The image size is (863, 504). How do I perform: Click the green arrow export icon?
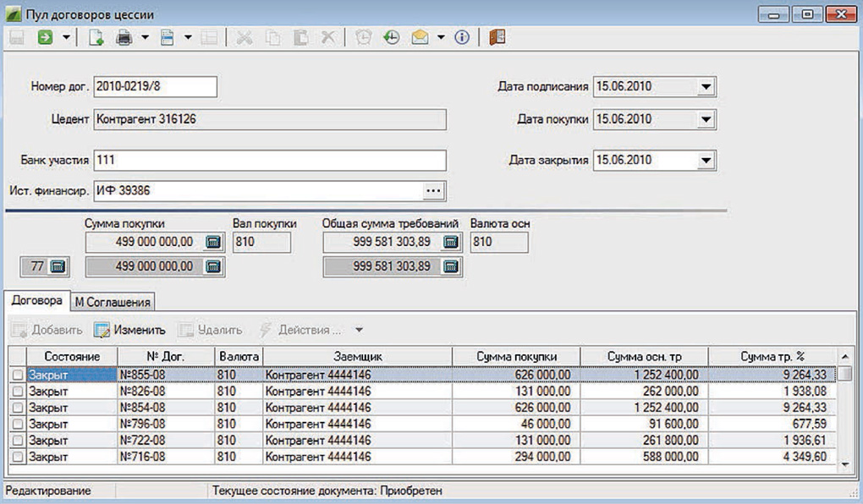(45, 38)
